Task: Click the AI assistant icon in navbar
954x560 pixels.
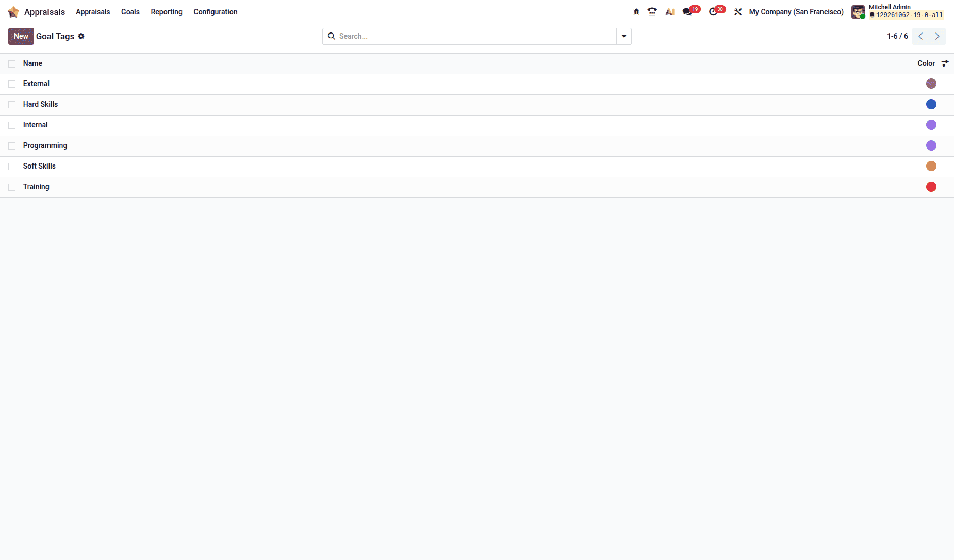Action: [670, 12]
